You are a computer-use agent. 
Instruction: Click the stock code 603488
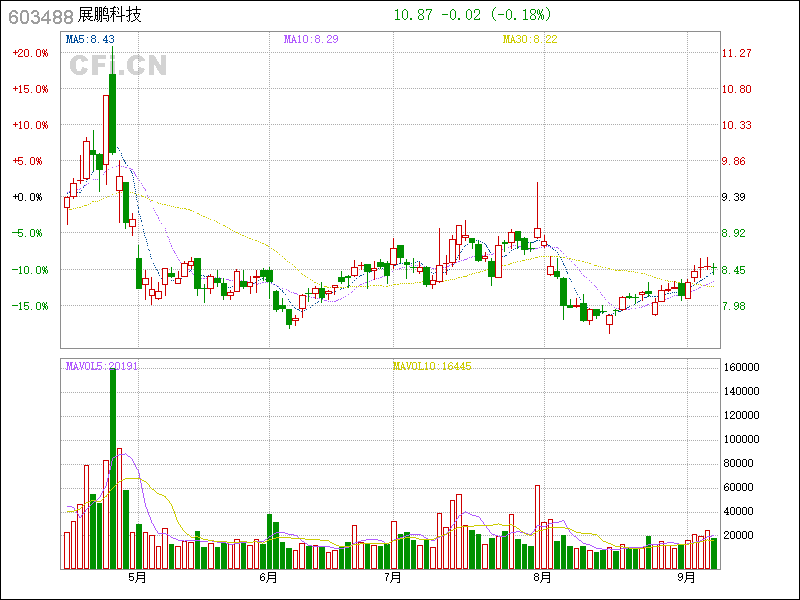click(x=38, y=15)
